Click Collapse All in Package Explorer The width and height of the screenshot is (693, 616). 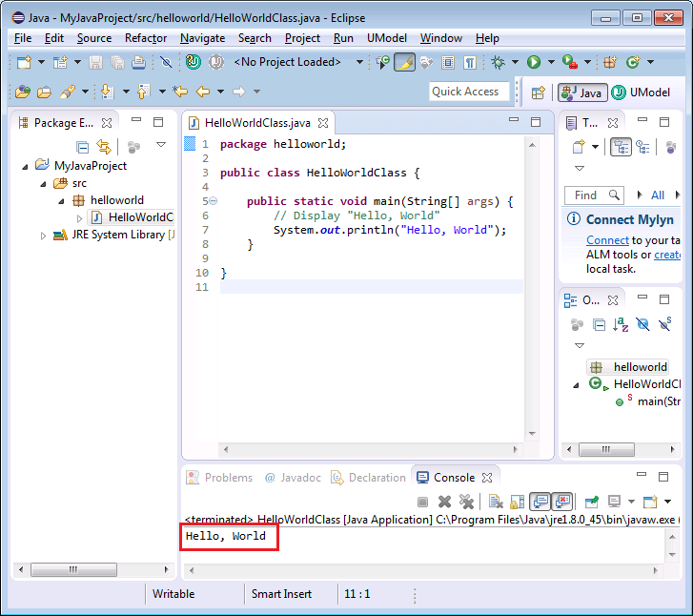[x=83, y=146]
